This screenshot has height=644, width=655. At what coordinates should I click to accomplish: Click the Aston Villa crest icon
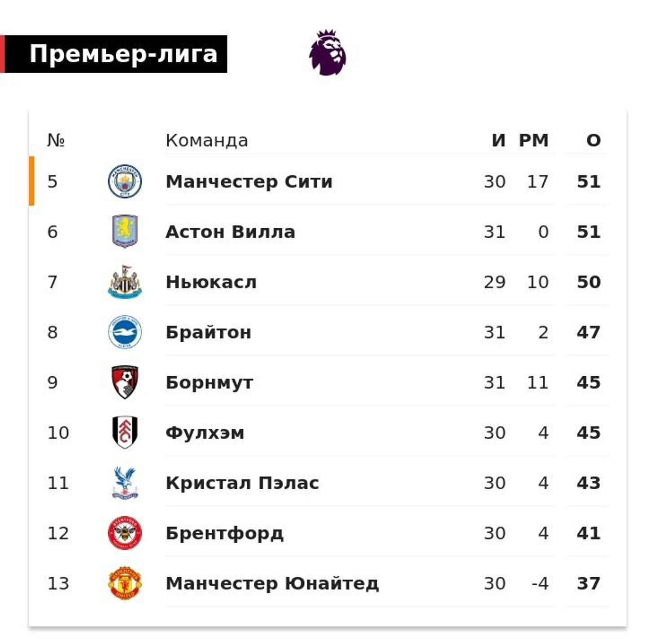[125, 231]
